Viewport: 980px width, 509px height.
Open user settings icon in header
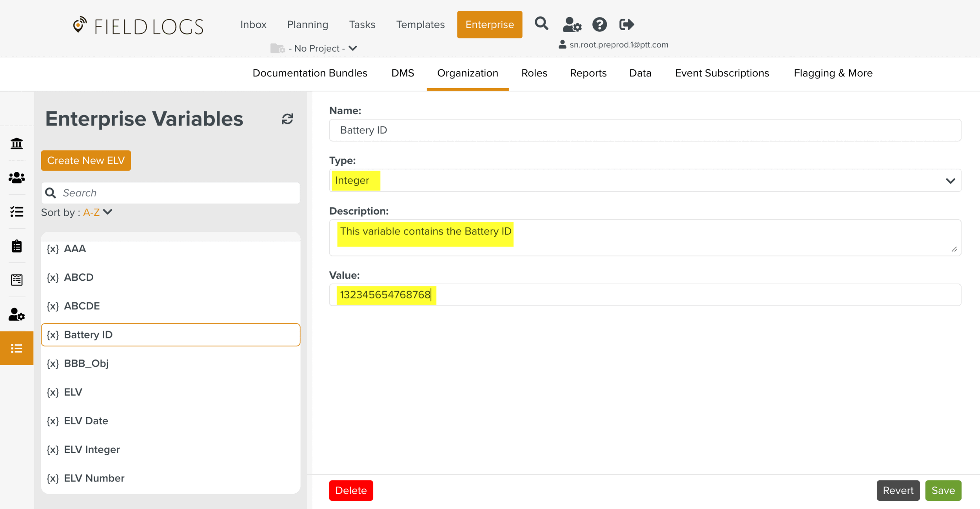(x=572, y=25)
